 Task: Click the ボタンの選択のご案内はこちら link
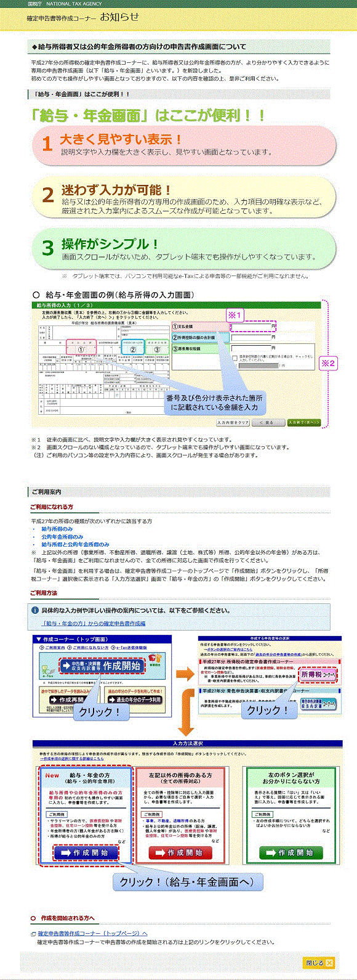pos(228,650)
